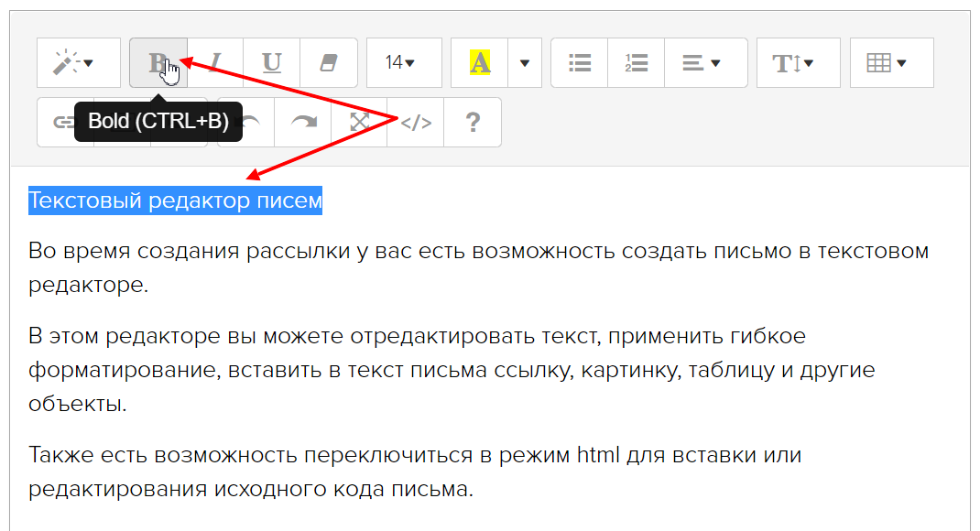Apply the yellow highlight color A button

coord(479,63)
